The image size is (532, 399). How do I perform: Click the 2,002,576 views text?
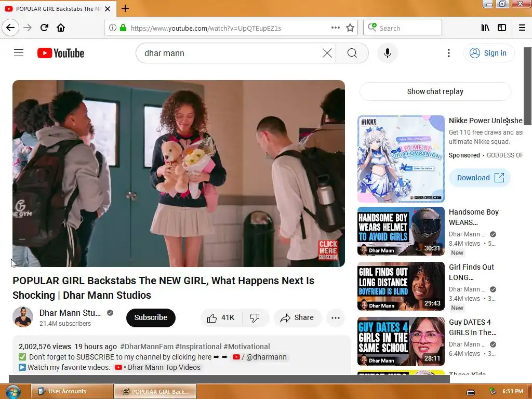click(x=45, y=347)
